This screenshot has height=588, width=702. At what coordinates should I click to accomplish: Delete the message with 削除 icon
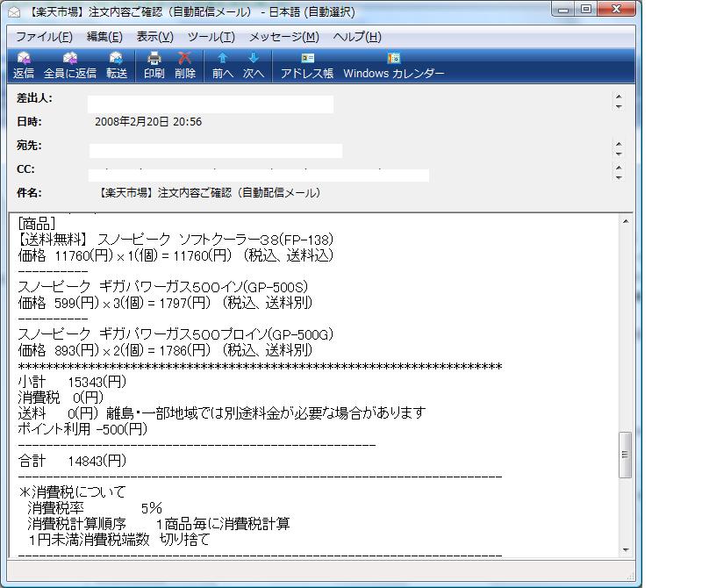tap(184, 66)
